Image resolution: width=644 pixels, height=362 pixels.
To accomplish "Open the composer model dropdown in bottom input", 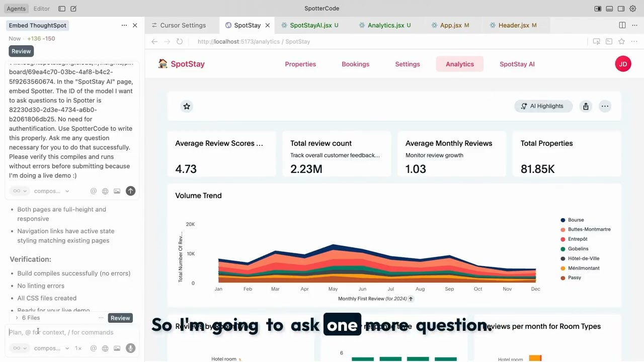I will click(x=51, y=348).
